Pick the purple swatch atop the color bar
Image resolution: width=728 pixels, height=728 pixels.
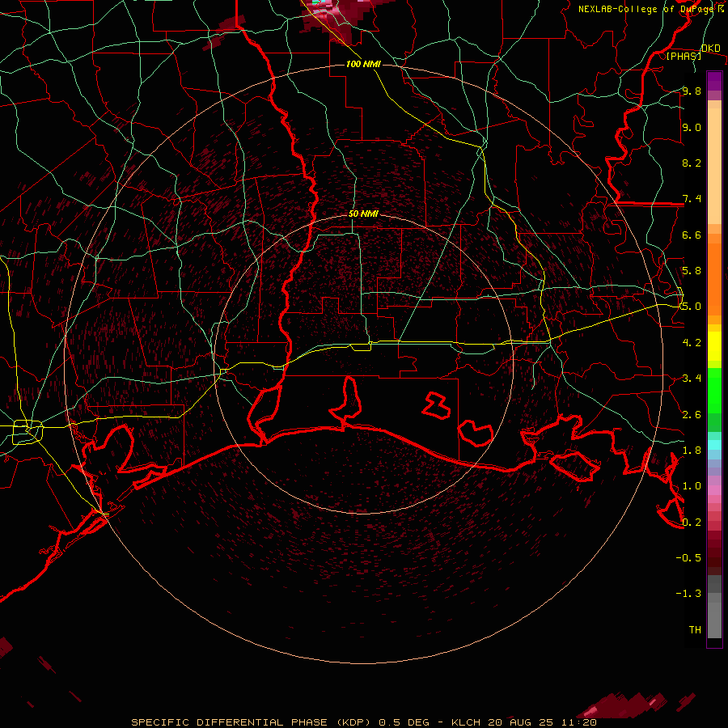[x=714, y=81]
